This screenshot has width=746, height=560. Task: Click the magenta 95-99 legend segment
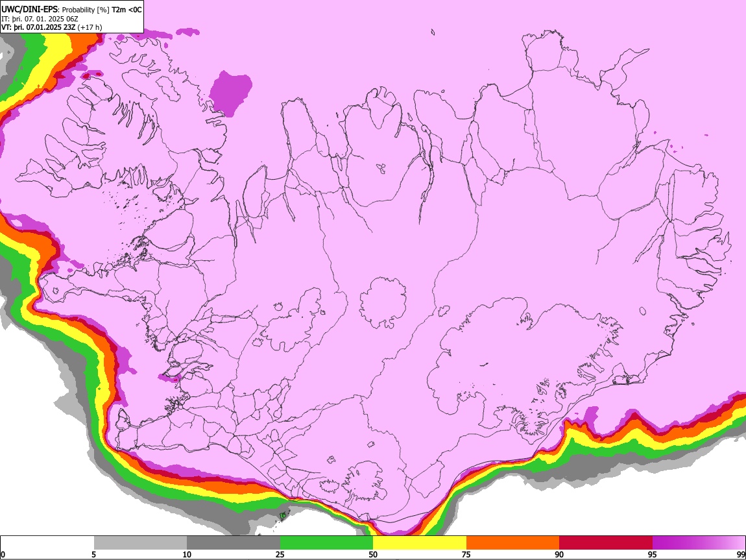click(x=699, y=543)
